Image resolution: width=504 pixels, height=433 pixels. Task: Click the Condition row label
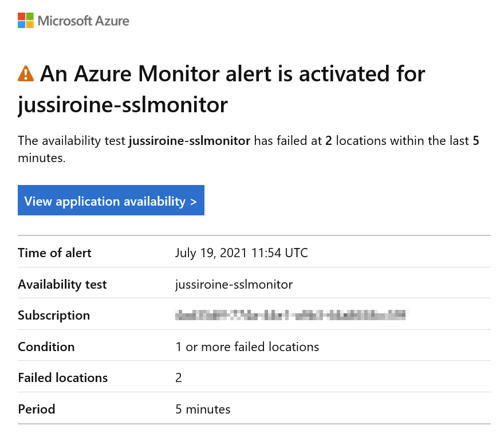pyautogui.click(x=46, y=347)
